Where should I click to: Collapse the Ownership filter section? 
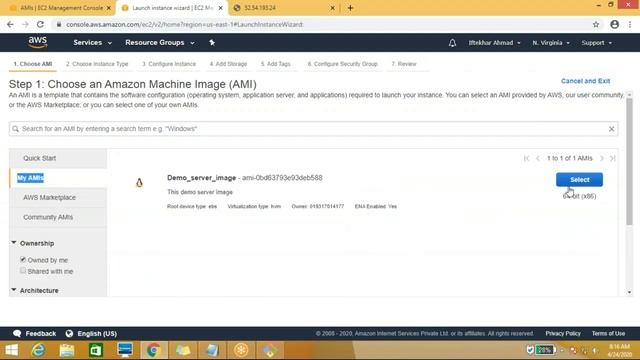33,243
